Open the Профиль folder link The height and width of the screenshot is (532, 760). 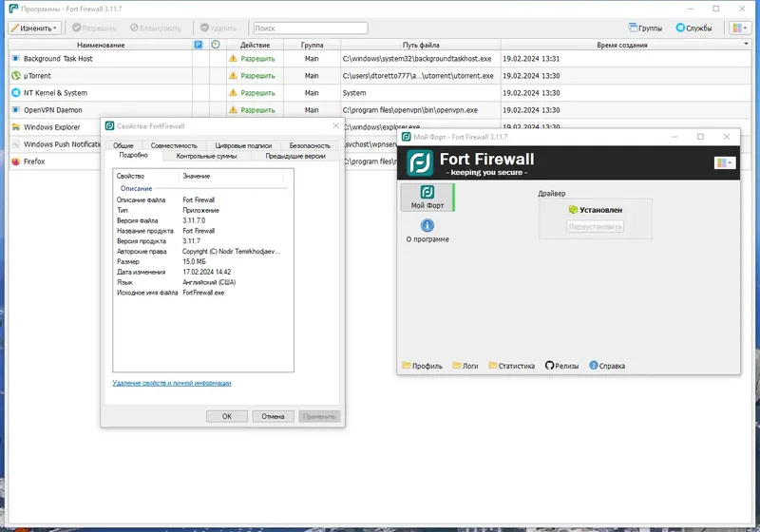[422, 366]
